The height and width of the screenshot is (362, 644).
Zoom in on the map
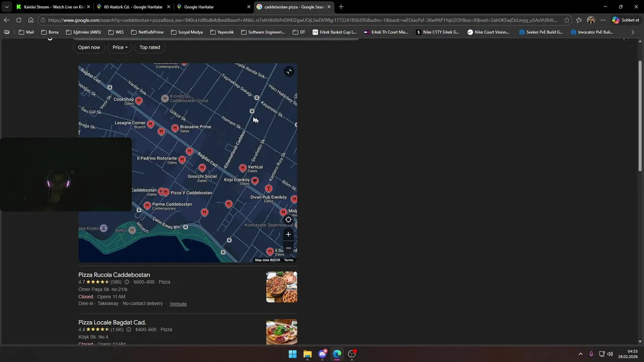pyautogui.click(x=288, y=234)
